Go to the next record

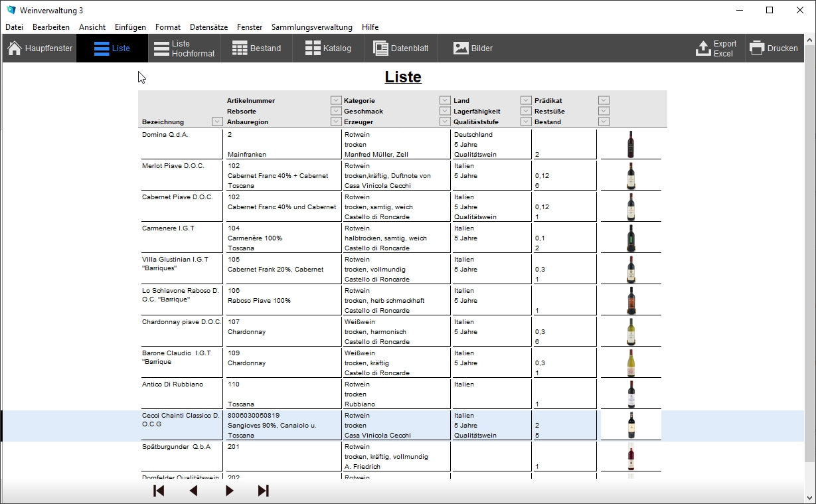(229, 491)
